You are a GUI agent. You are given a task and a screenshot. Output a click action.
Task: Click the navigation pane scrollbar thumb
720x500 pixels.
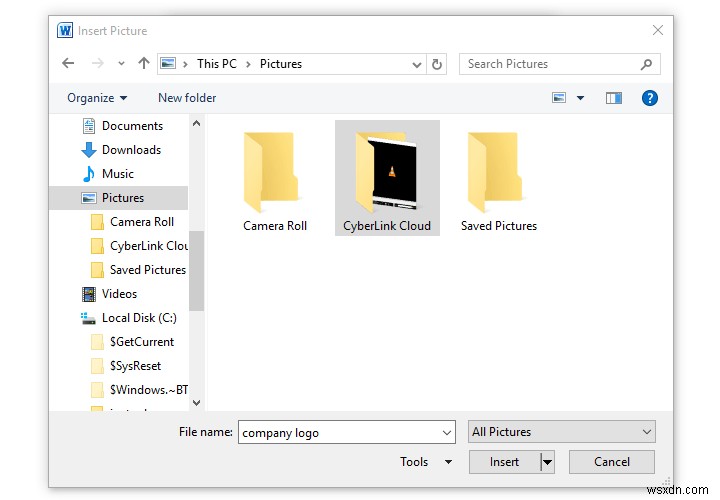[x=197, y=271]
